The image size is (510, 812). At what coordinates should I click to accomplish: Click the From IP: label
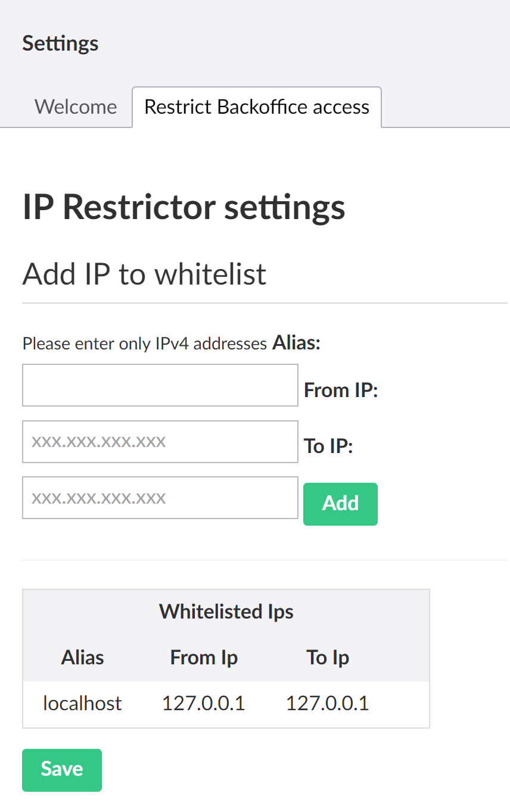click(341, 390)
